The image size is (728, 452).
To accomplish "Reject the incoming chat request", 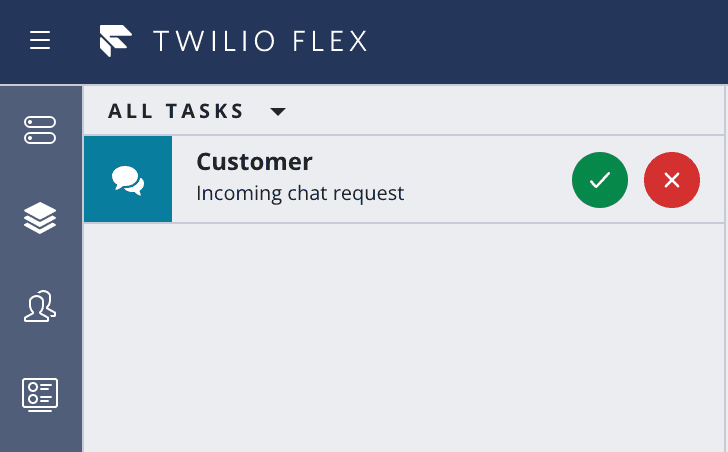I will [x=672, y=180].
